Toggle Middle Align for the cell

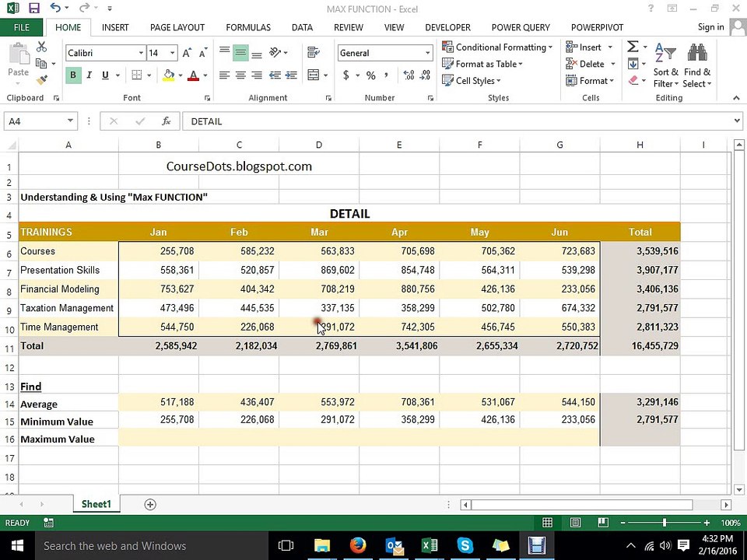(240, 52)
